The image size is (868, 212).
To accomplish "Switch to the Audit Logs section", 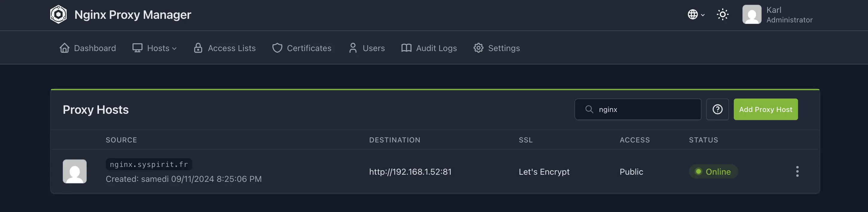I will pyautogui.click(x=436, y=48).
